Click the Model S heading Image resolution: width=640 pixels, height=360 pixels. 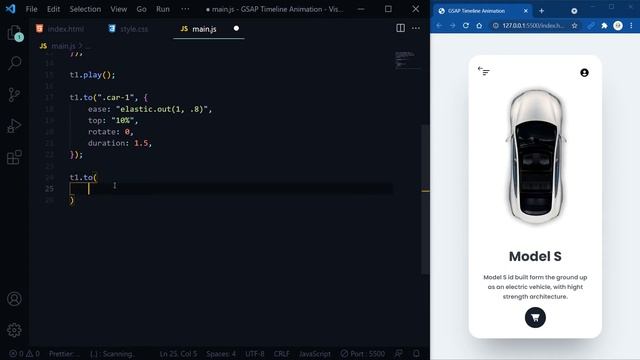click(x=535, y=256)
